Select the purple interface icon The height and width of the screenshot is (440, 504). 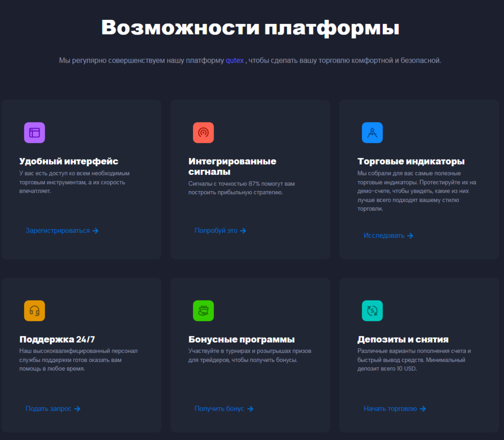pos(34,132)
